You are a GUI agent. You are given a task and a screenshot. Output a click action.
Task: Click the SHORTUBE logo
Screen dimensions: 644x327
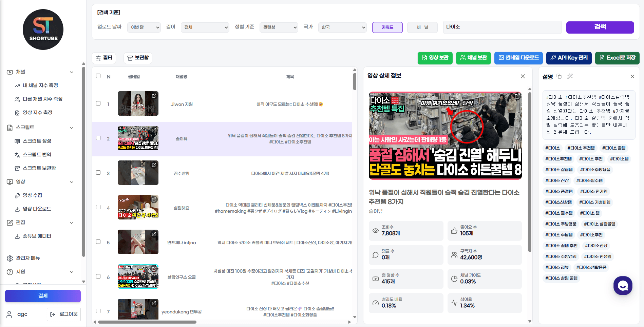pyautogui.click(x=43, y=30)
